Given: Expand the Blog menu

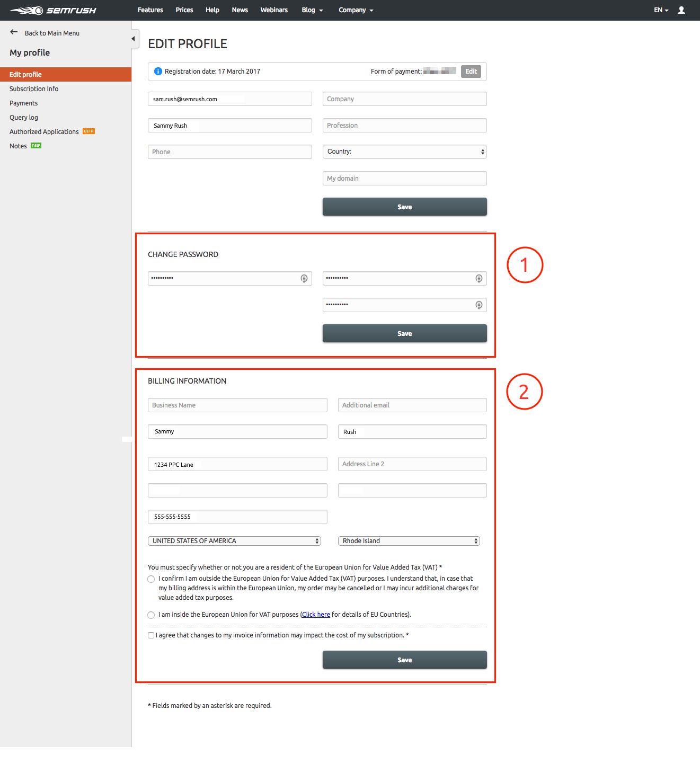Looking at the screenshot, I should 312,10.
